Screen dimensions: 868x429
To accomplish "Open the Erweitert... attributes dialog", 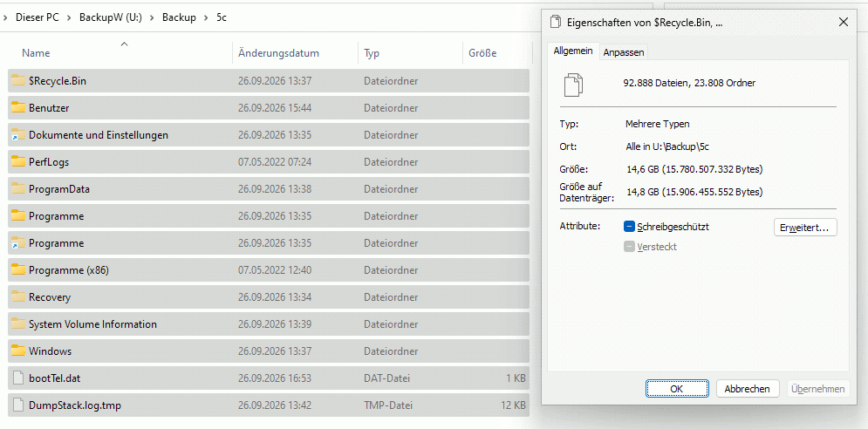I will pyautogui.click(x=805, y=228).
